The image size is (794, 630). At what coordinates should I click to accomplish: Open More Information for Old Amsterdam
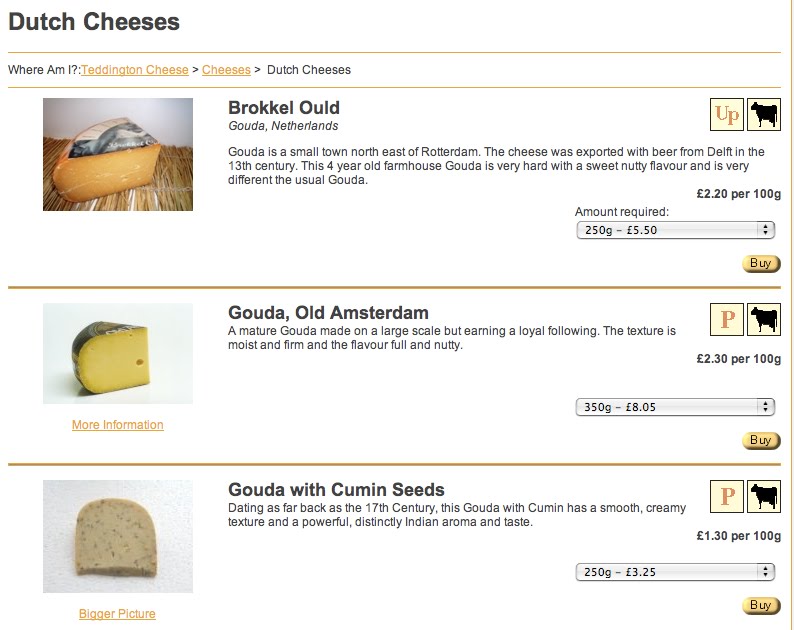(x=118, y=425)
